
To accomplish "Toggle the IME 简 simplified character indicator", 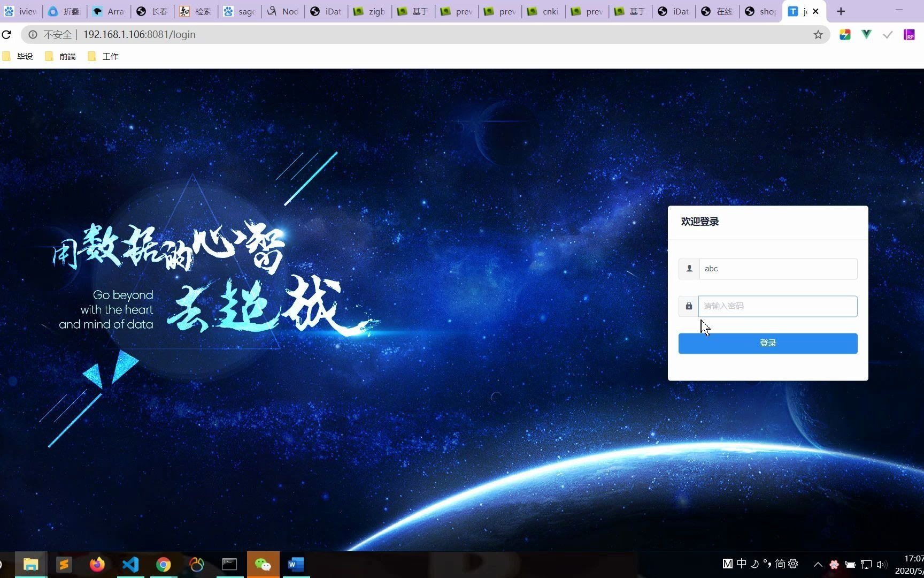I will tap(780, 564).
